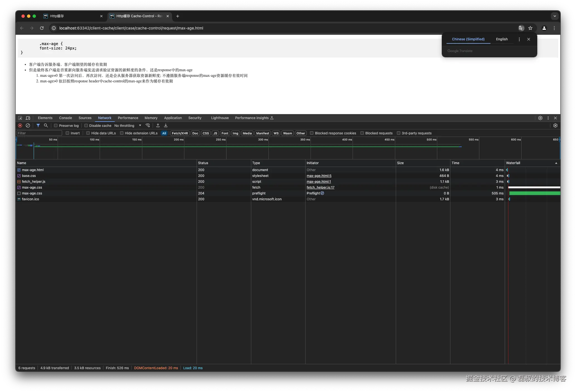Click the 300 ms timeline overview marker

coord(263,140)
